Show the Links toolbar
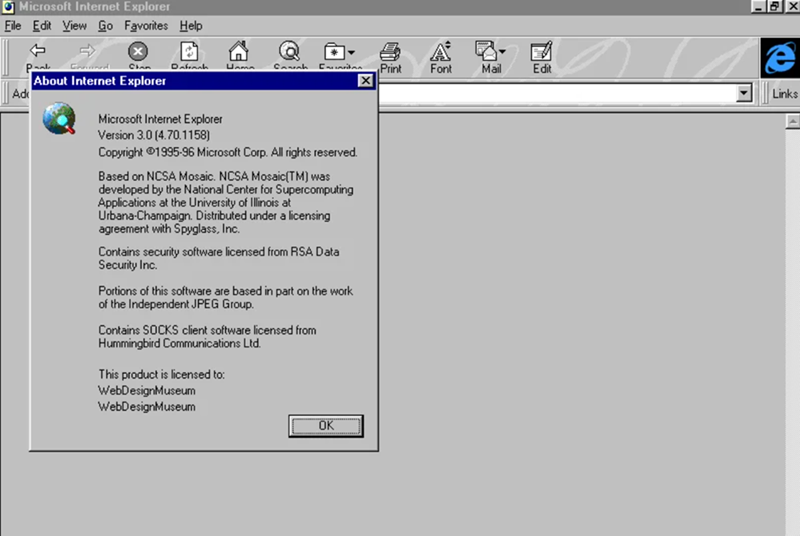Image resolution: width=800 pixels, height=536 pixels. coord(784,94)
